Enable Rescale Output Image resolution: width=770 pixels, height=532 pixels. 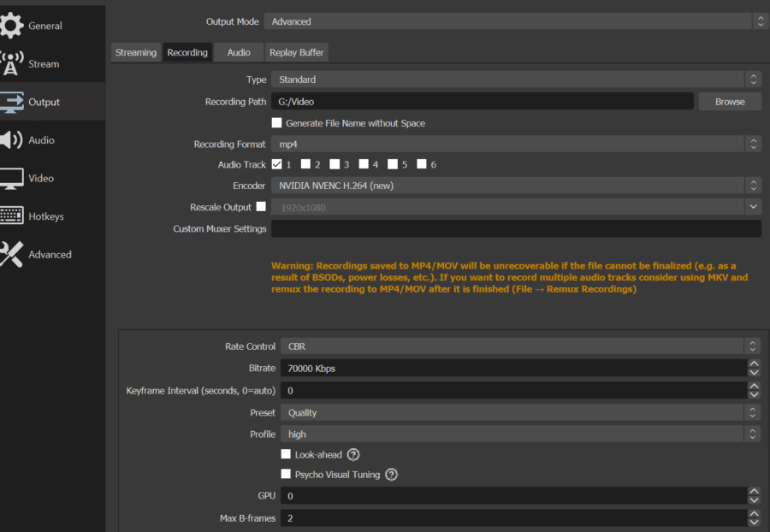click(x=261, y=206)
